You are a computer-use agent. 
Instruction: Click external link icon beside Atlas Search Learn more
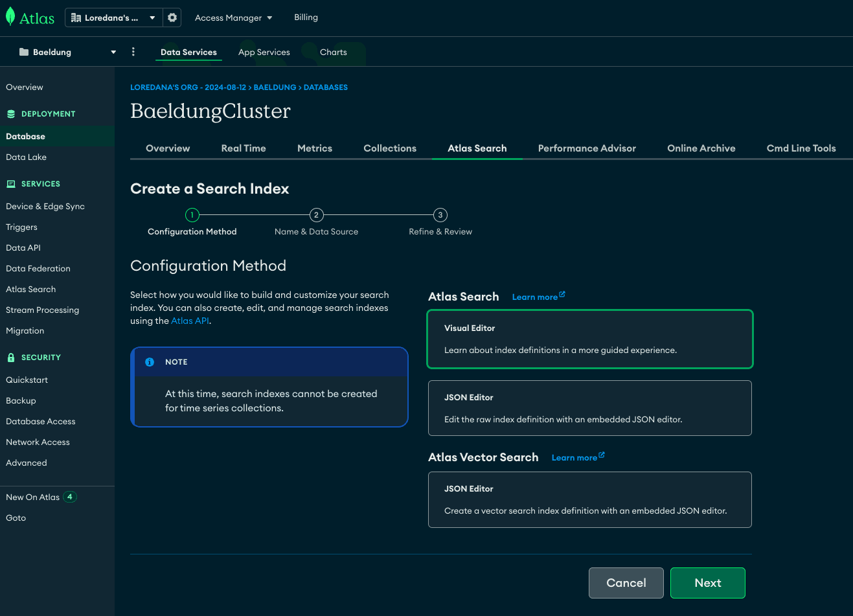click(562, 294)
